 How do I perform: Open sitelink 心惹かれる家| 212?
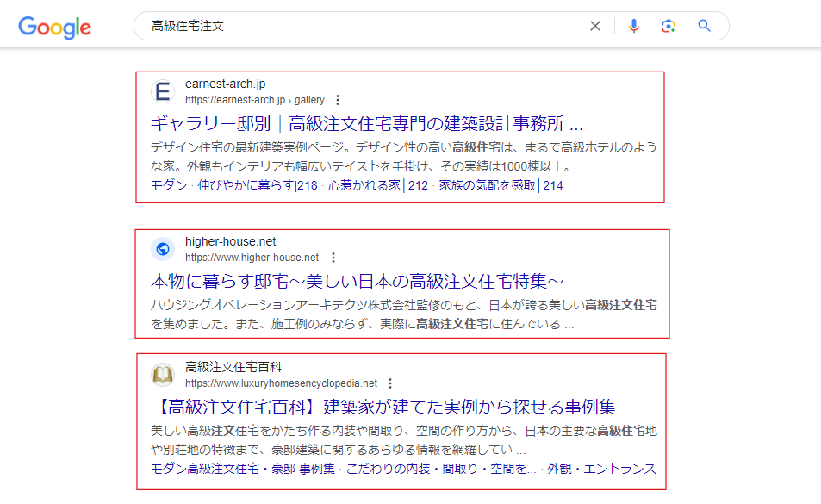click(378, 185)
